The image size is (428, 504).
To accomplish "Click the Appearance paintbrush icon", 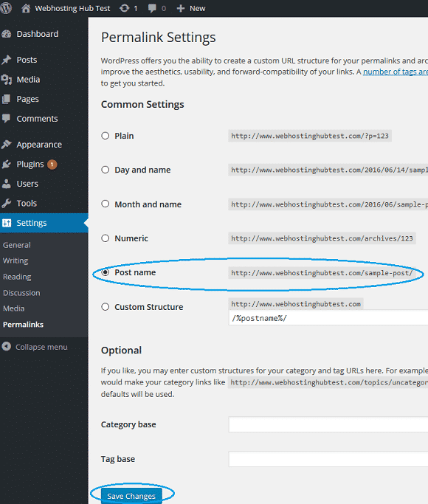I will (7, 145).
